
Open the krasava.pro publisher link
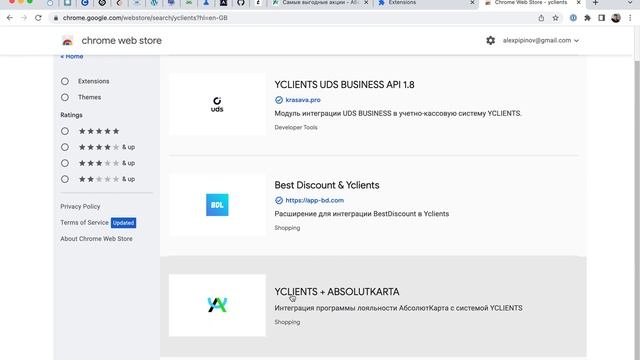click(x=303, y=100)
